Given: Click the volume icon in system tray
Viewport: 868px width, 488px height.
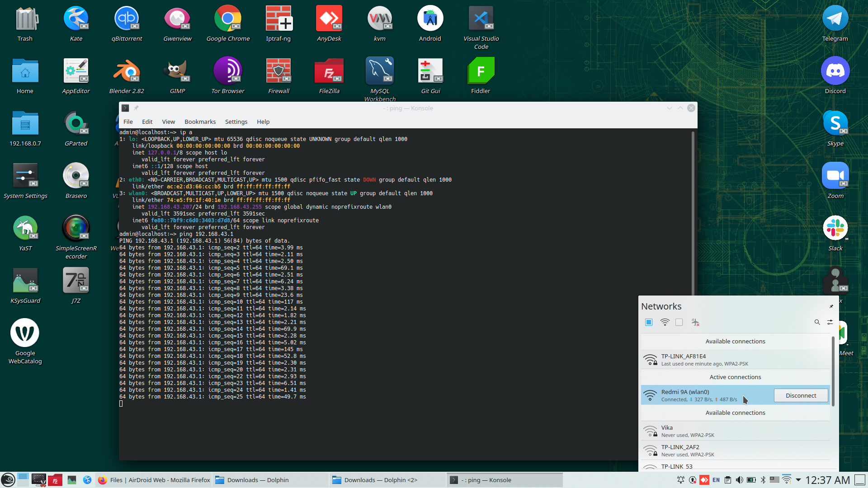Looking at the screenshot, I should 739,480.
